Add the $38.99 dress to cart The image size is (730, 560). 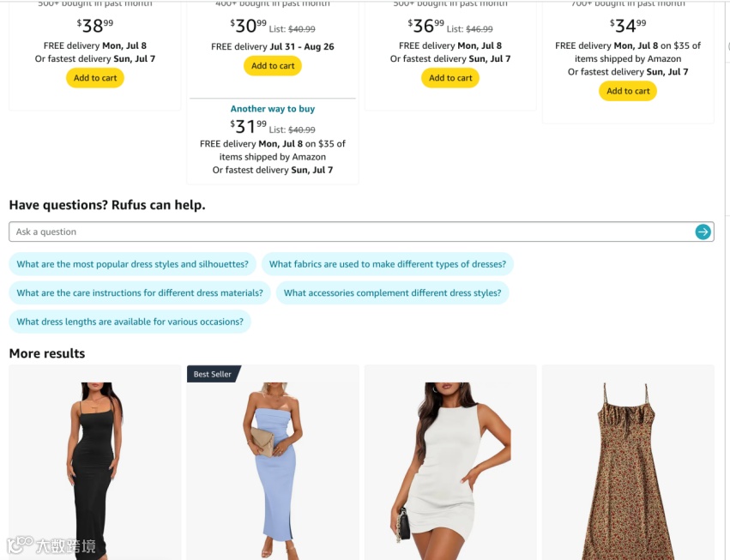click(x=95, y=78)
